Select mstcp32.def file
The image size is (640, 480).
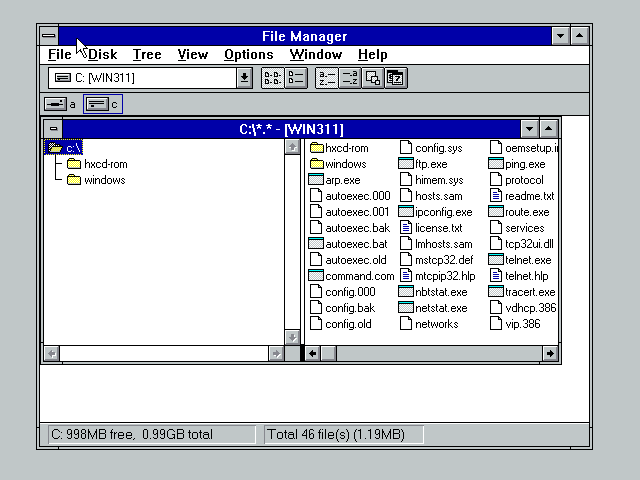(x=436, y=260)
